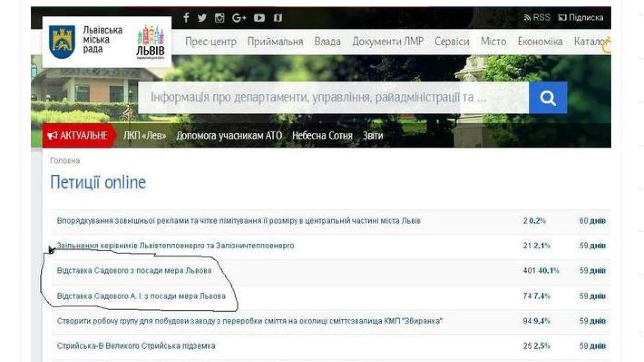Open the Допомога учасникам АТО link

tap(228, 135)
